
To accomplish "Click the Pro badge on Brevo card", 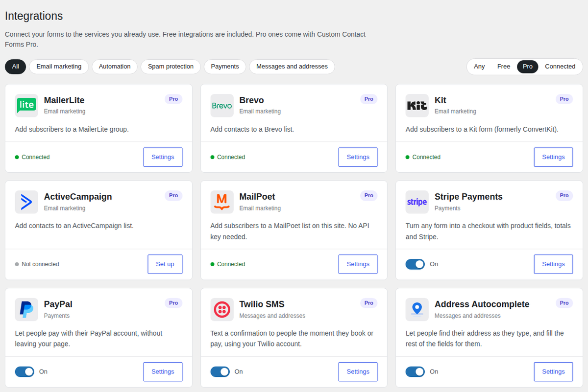I will (x=369, y=99).
